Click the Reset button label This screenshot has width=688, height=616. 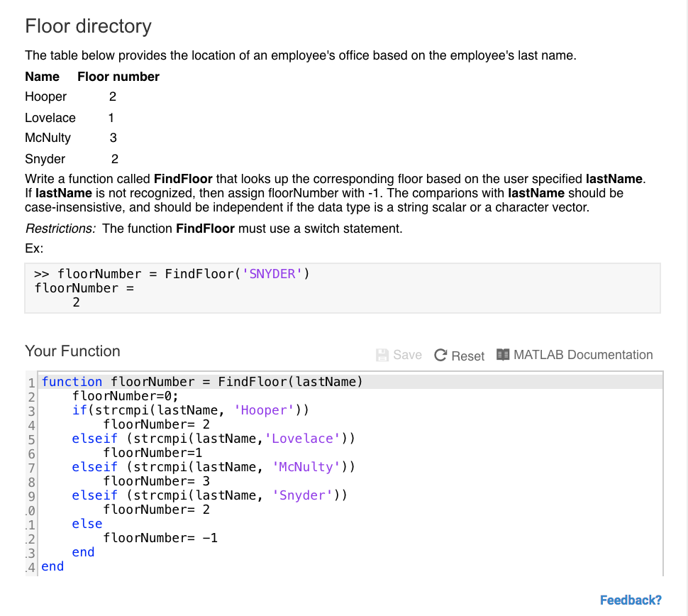[467, 356]
